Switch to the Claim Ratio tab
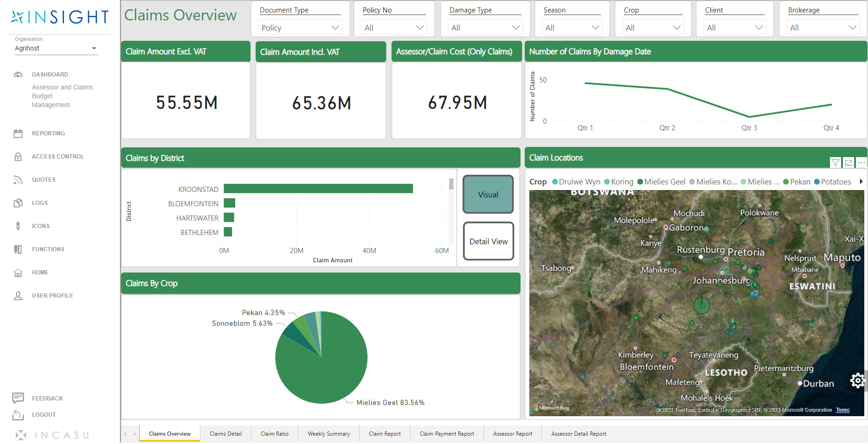 coord(274,434)
